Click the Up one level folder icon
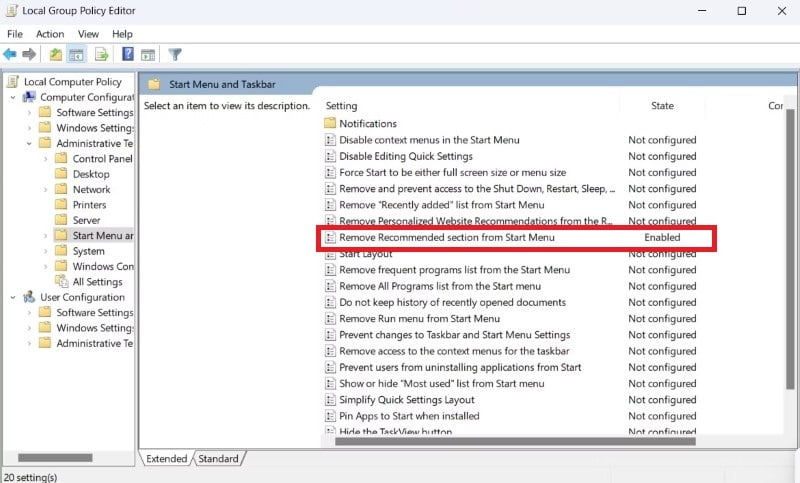This screenshot has width=800, height=483. click(x=55, y=54)
